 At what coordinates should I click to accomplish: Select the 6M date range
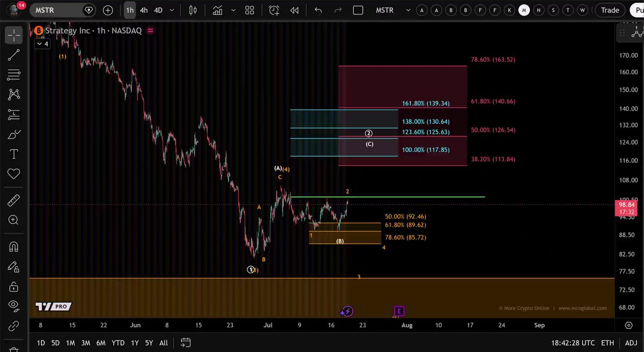click(x=100, y=343)
